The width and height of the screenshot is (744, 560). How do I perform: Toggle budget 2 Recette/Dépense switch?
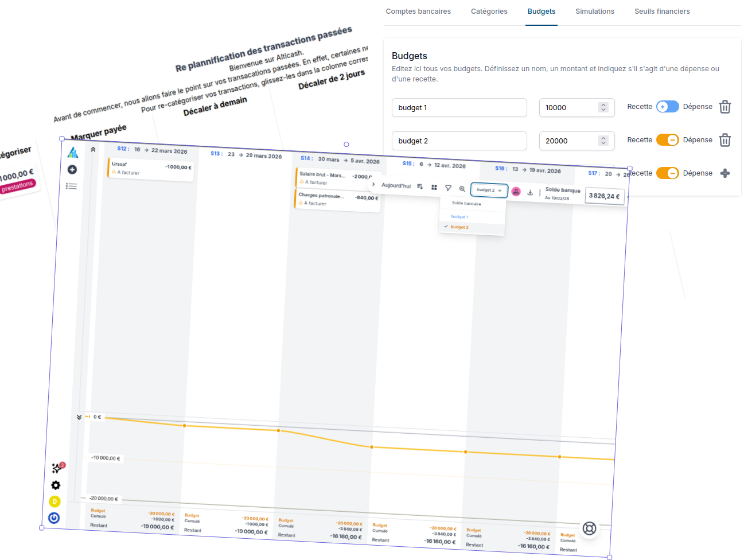click(667, 140)
